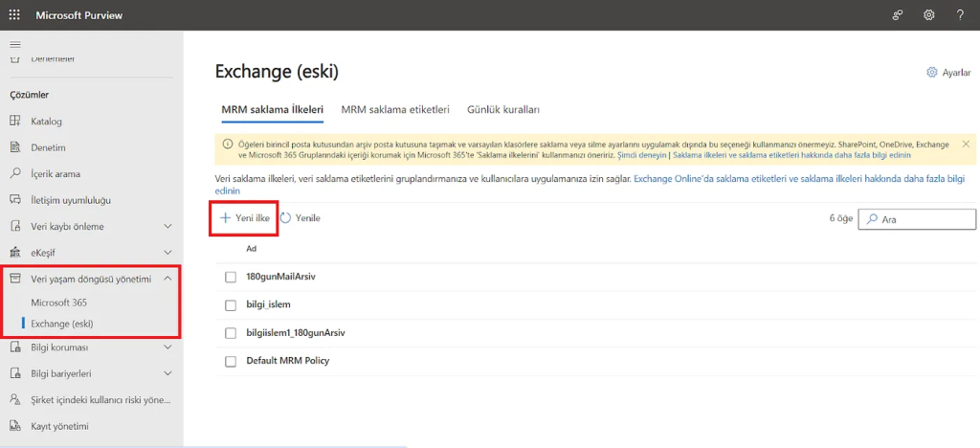Collapse Veri yaşam döngüsü yönetimi section
980x448 pixels.
point(167,279)
